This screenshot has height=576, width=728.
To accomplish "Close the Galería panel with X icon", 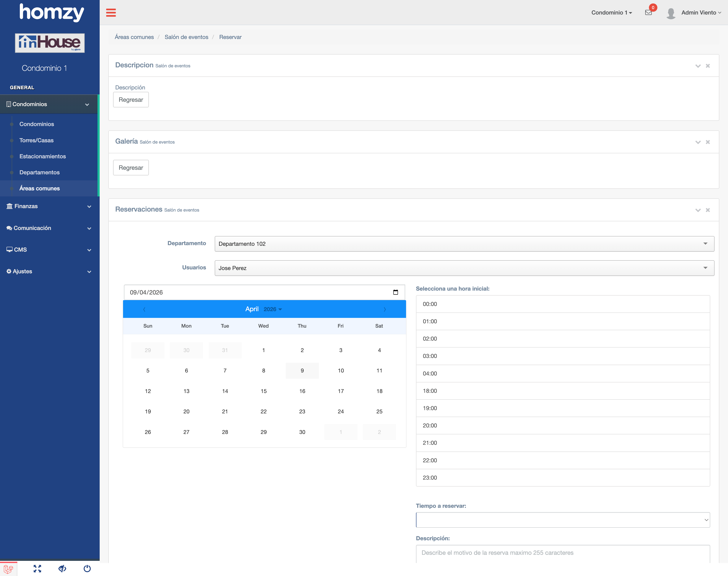I will tap(708, 142).
